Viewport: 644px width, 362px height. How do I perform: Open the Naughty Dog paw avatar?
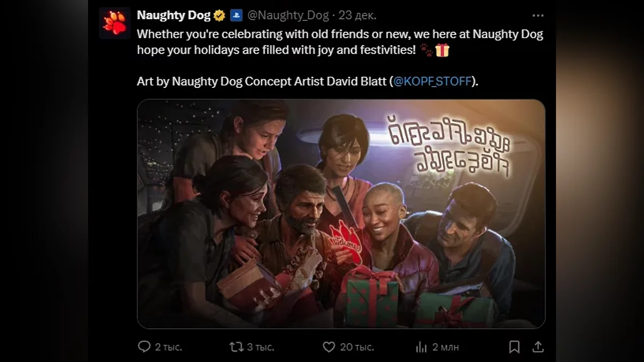click(114, 23)
